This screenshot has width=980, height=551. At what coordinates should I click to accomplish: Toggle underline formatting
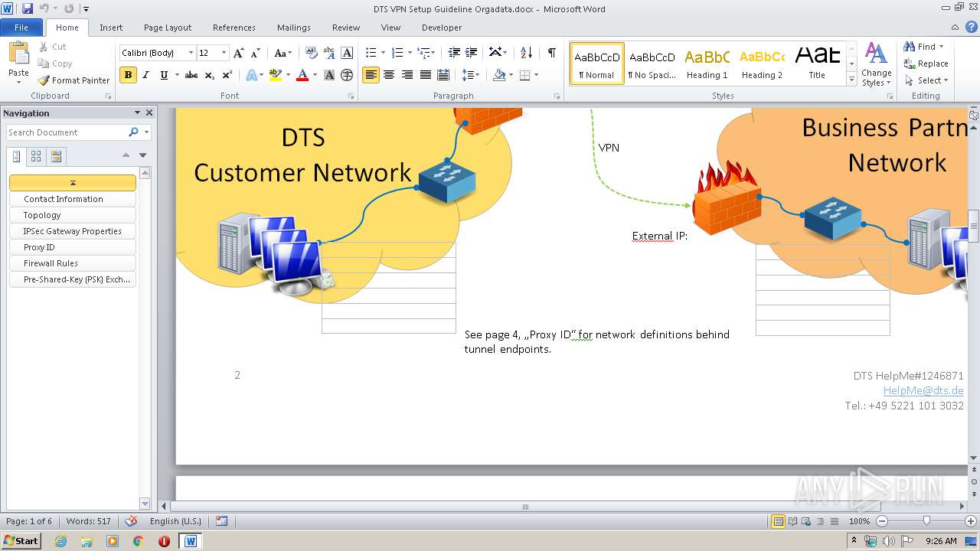tap(164, 75)
